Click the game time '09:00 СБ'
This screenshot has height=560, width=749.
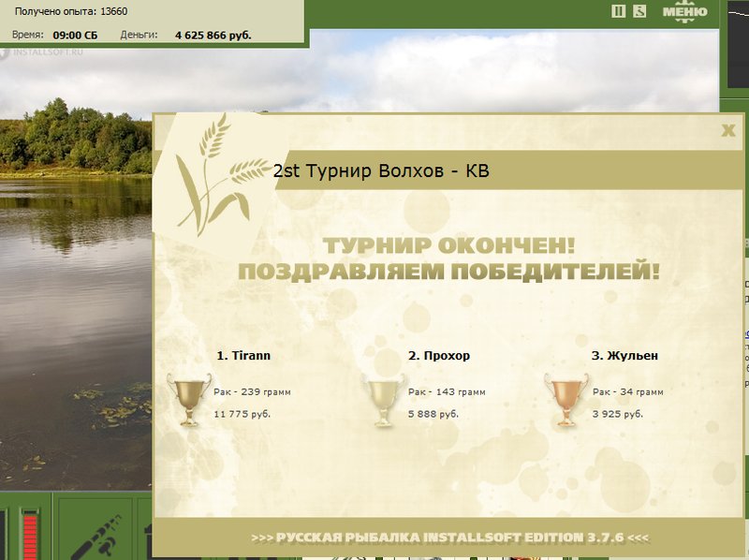point(75,36)
